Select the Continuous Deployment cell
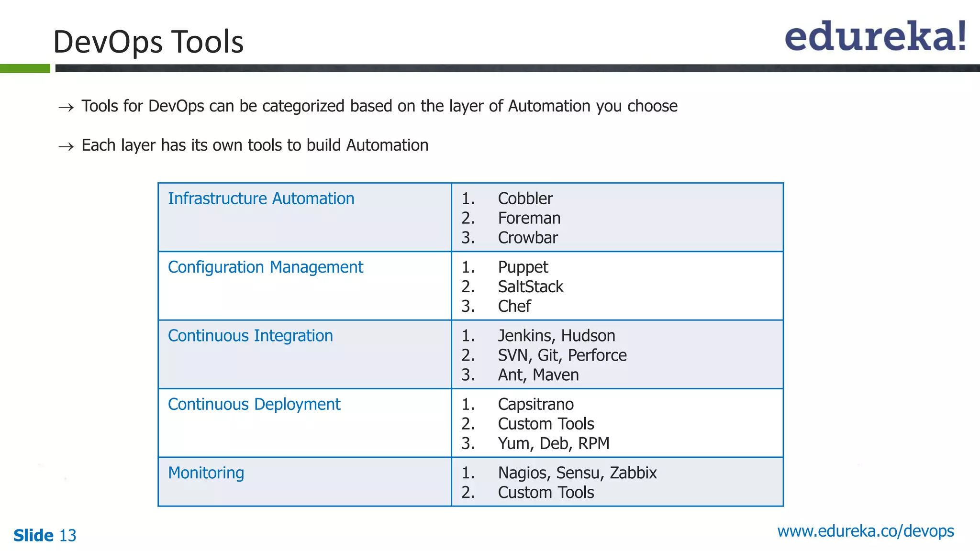 tap(305, 423)
